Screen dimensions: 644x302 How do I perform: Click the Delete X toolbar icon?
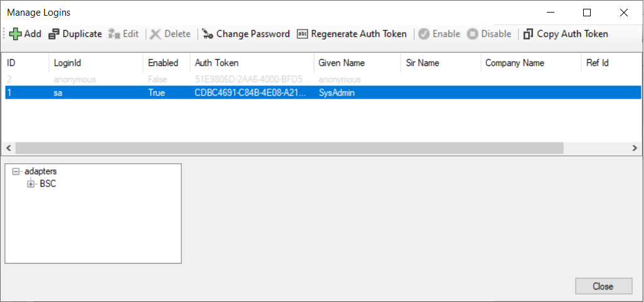coord(156,34)
